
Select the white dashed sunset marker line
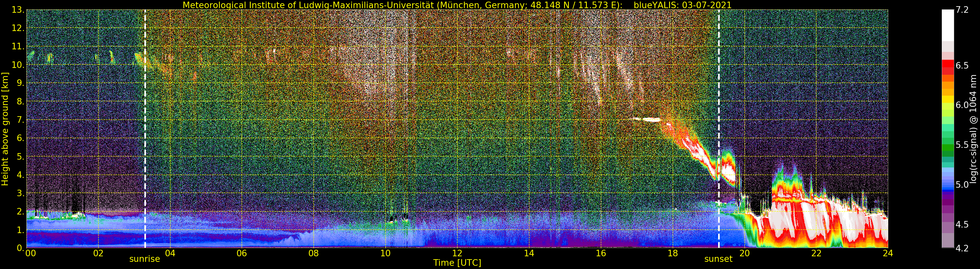coord(719,129)
